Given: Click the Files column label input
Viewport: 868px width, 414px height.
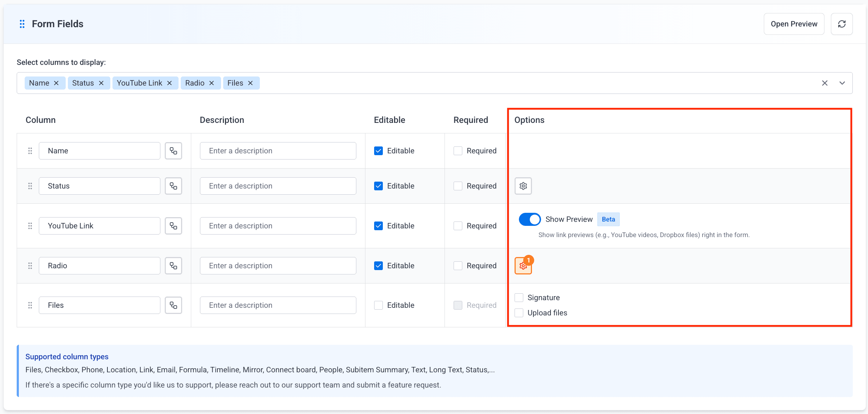Looking at the screenshot, I should tap(99, 305).
